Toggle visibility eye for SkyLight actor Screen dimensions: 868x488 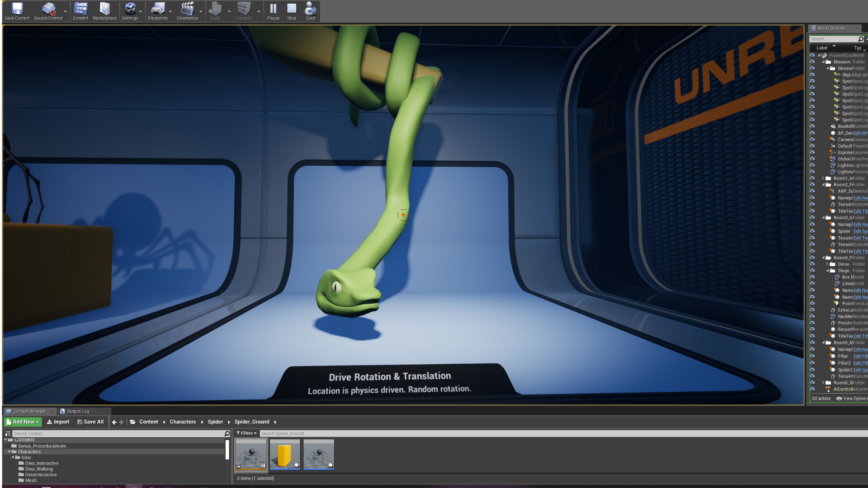click(x=812, y=75)
